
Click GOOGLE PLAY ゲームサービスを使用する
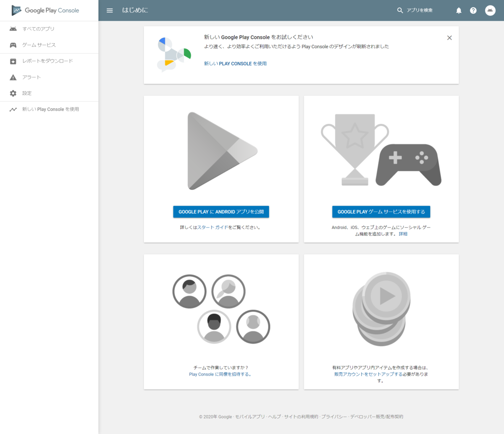tap(381, 212)
